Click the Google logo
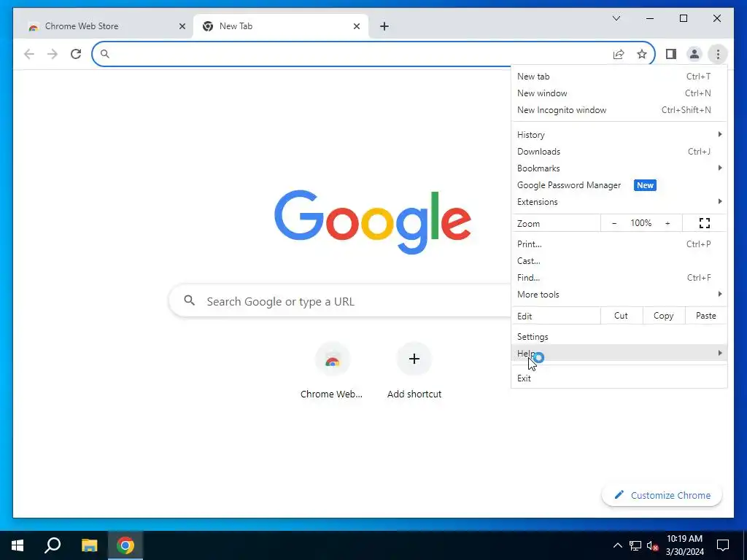The height and width of the screenshot is (560, 747). [x=373, y=222]
